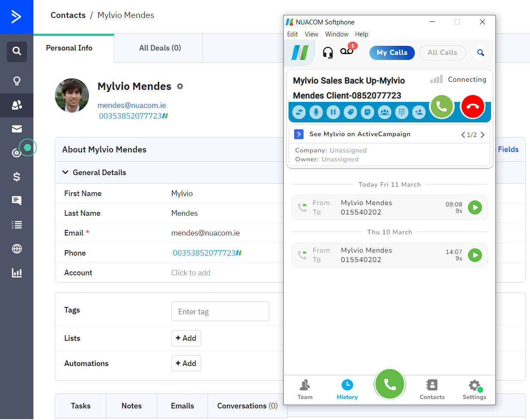530x420 pixels.
Task: Click the conference group icon in call toolbar
Action: pos(384,112)
